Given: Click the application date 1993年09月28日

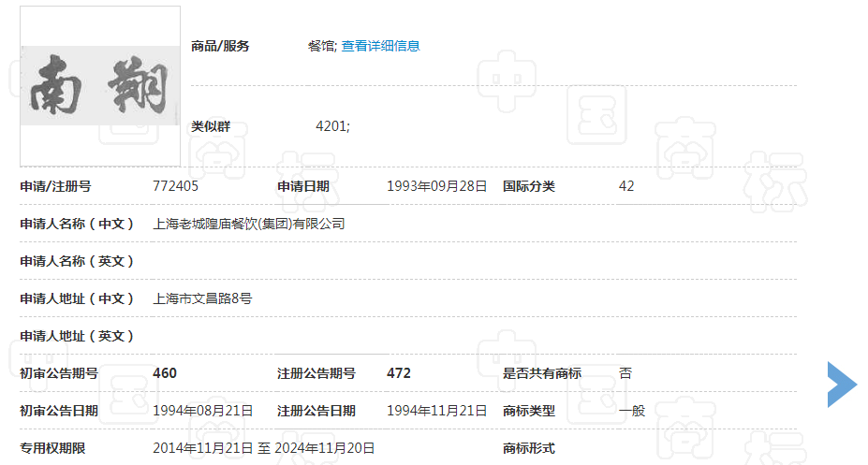Looking at the screenshot, I should (436, 186).
